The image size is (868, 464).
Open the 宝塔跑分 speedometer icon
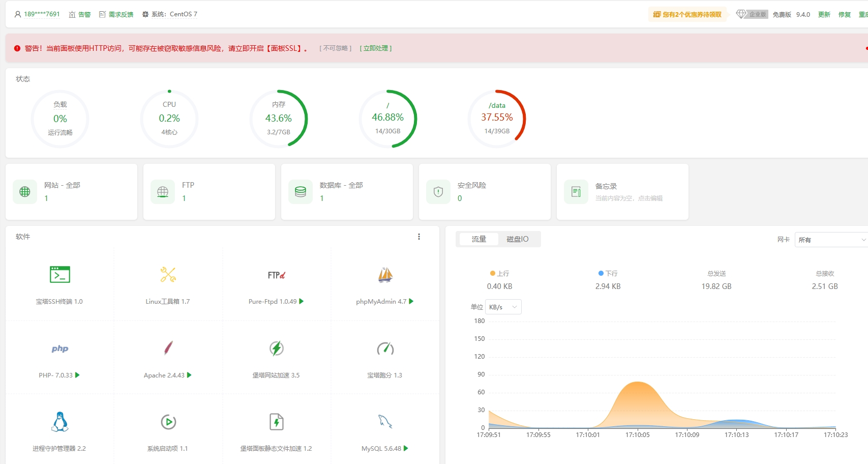[x=385, y=349]
